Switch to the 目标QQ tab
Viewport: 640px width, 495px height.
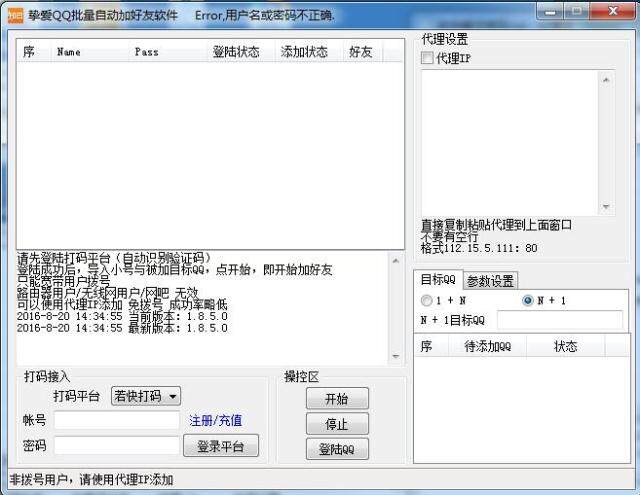(x=438, y=280)
